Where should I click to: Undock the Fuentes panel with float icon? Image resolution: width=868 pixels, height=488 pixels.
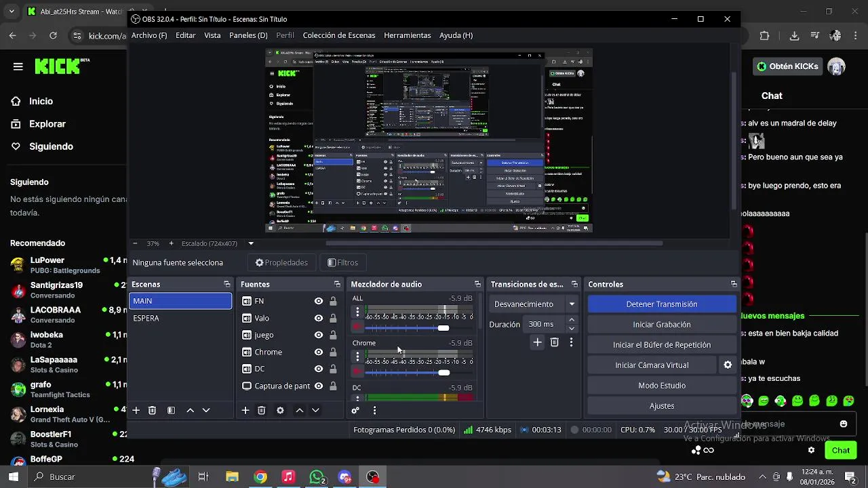(337, 284)
